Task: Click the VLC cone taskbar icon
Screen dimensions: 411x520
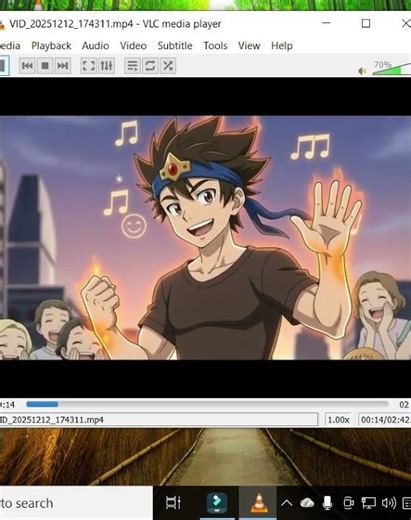Action: [259, 503]
